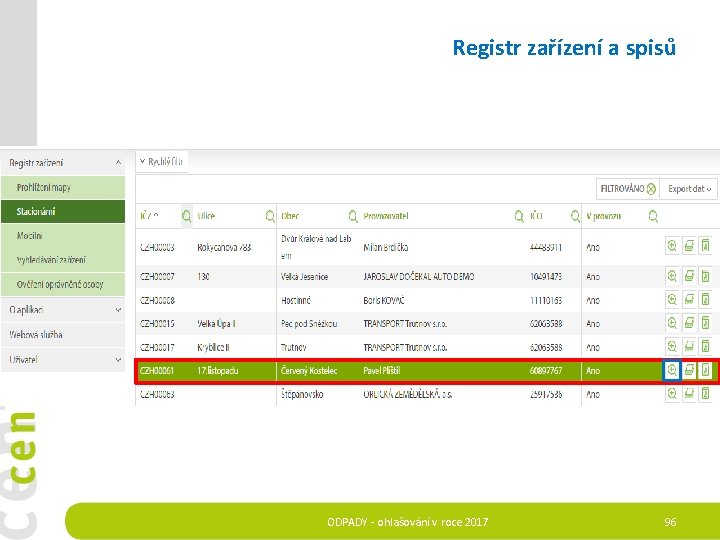Open Prohlížení mapy menu item
The height and width of the screenshot is (540, 720).
pos(63,187)
